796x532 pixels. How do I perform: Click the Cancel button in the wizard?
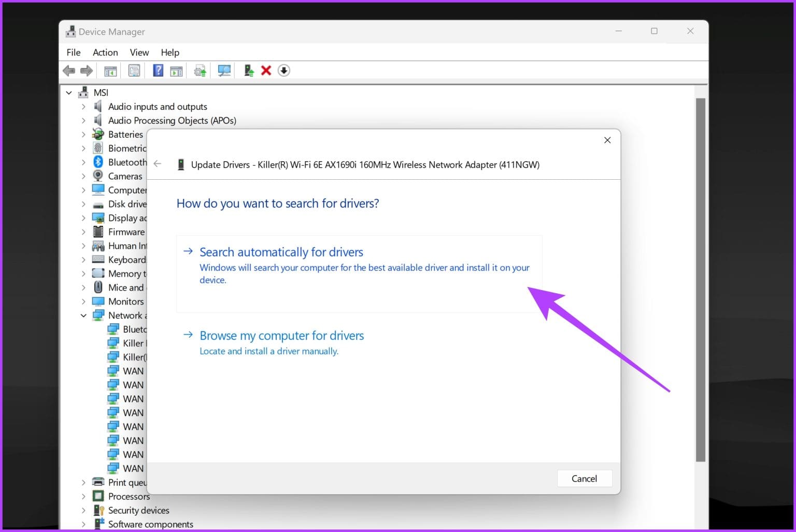coord(584,478)
